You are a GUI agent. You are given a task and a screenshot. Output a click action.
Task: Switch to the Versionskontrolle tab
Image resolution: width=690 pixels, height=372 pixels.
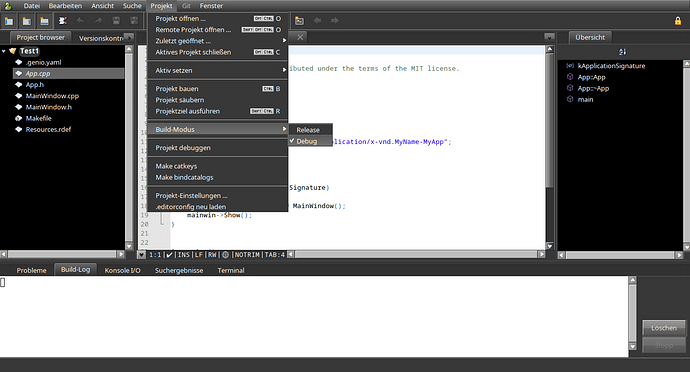(x=101, y=38)
